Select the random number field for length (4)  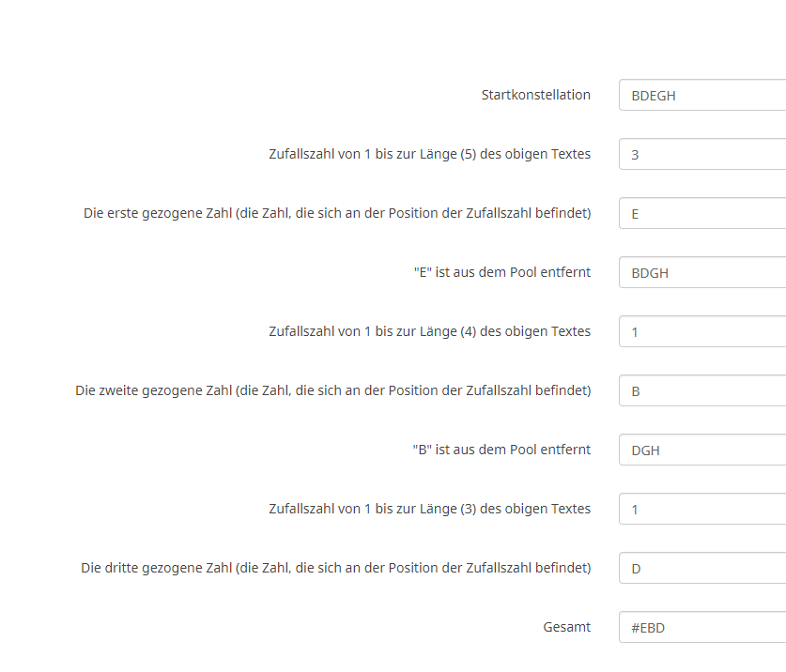701,332
